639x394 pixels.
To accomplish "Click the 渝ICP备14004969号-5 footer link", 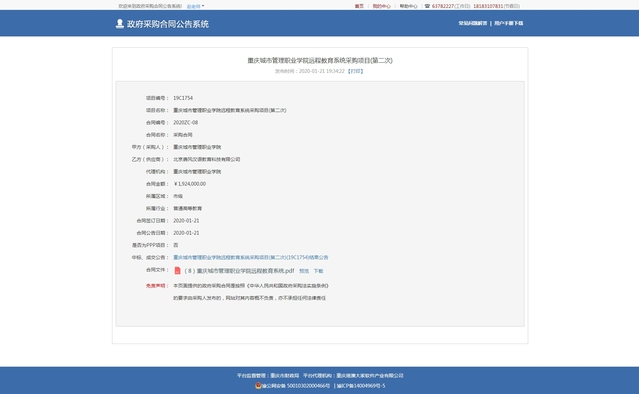I will 361,385.
